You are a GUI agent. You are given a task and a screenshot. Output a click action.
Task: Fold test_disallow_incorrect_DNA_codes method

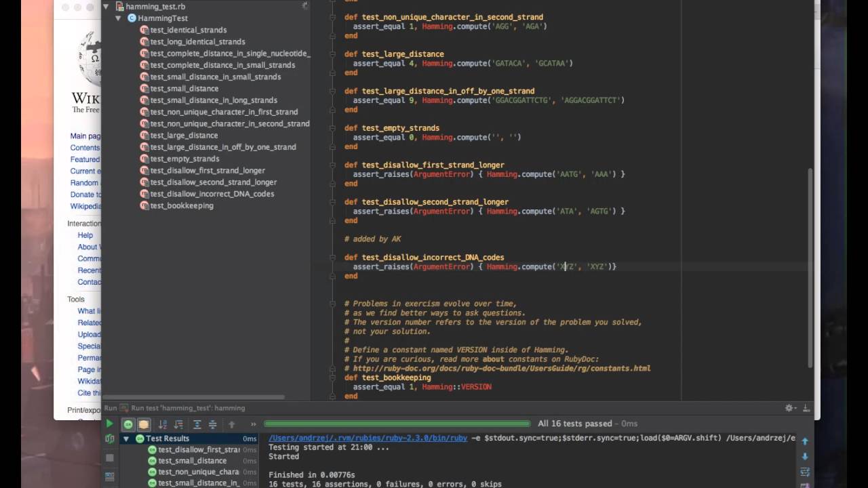(x=333, y=258)
